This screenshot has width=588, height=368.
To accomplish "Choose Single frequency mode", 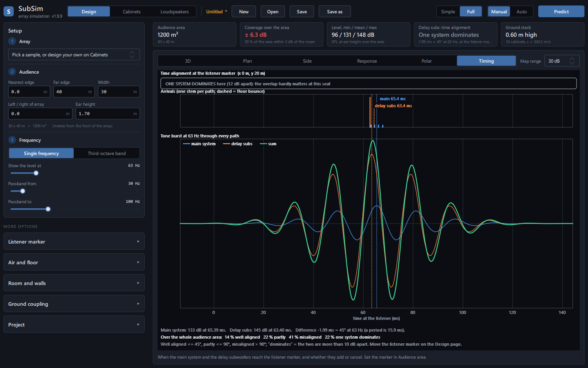I will [41, 153].
